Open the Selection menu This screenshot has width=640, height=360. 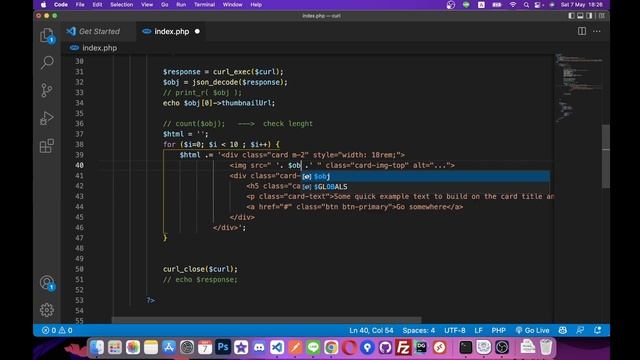point(122,5)
